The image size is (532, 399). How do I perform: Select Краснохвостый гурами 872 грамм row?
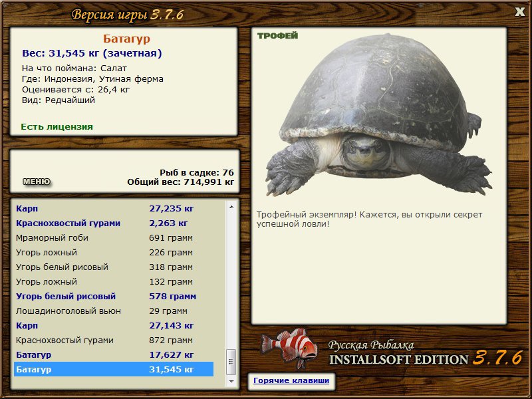(x=114, y=340)
